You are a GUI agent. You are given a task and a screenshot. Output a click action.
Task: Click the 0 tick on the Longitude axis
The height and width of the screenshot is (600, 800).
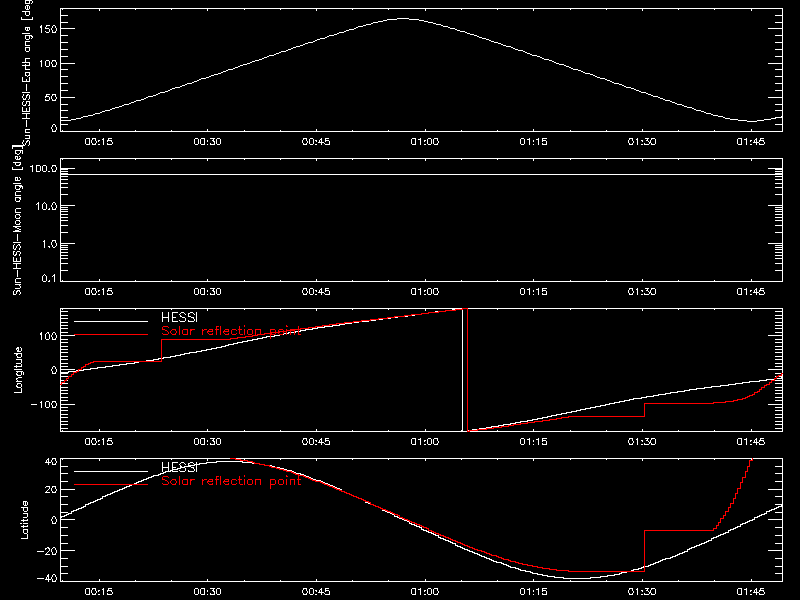(55, 370)
